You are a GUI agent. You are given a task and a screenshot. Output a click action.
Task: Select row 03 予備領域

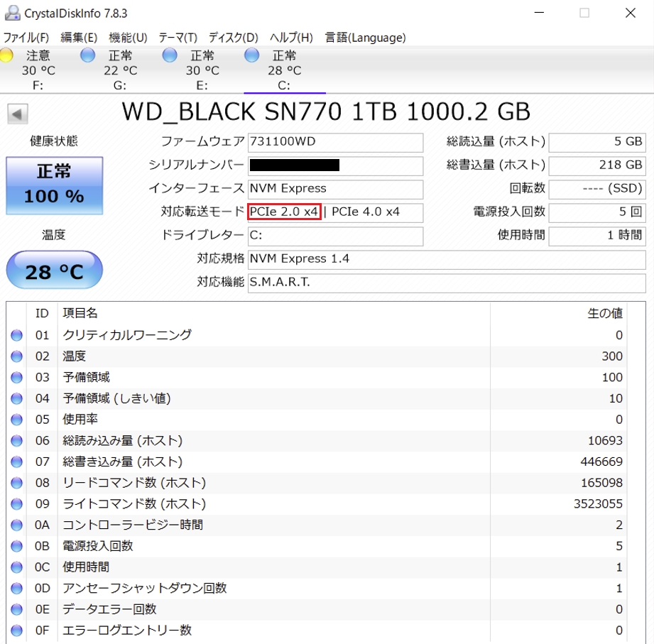[317, 377]
